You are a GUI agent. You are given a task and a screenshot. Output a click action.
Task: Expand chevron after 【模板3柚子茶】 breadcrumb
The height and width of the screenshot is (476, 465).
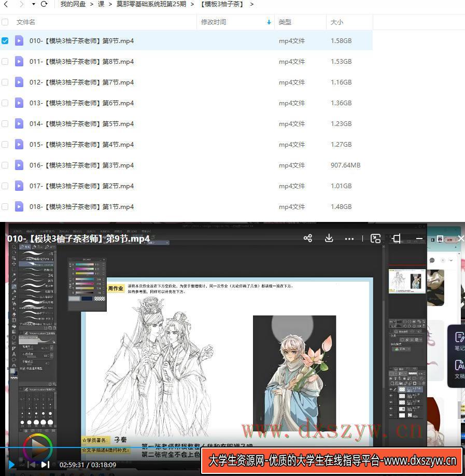(251, 4)
